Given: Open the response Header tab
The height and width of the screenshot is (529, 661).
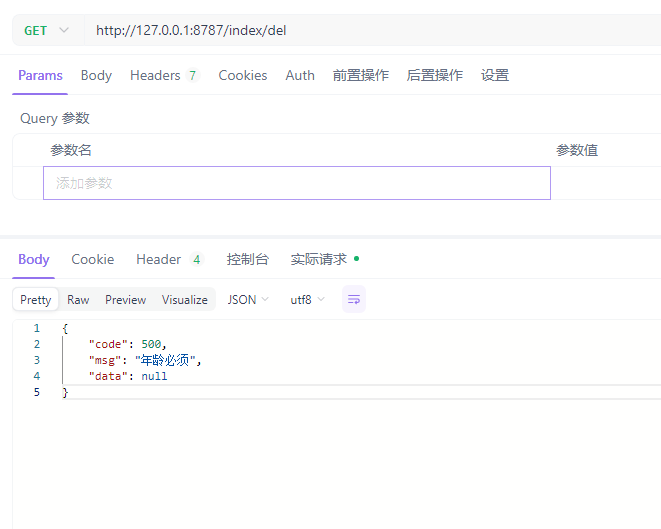Looking at the screenshot, I should coord(168,259).
